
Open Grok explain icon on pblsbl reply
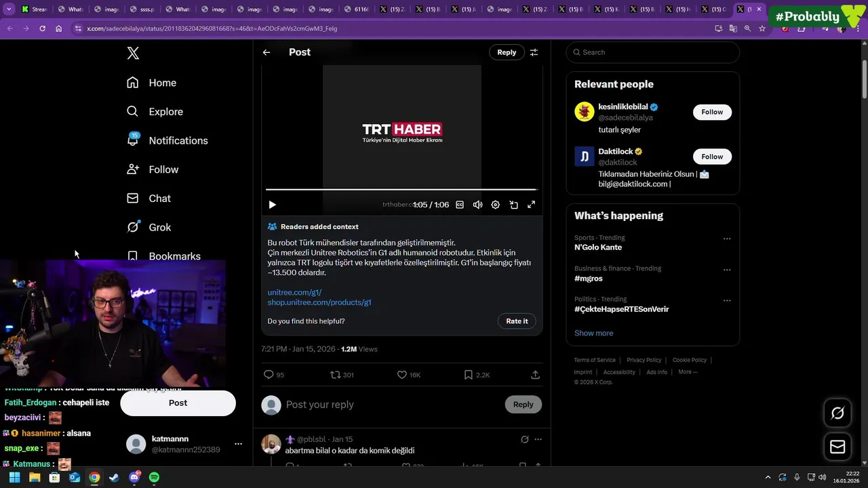(524, 439)
